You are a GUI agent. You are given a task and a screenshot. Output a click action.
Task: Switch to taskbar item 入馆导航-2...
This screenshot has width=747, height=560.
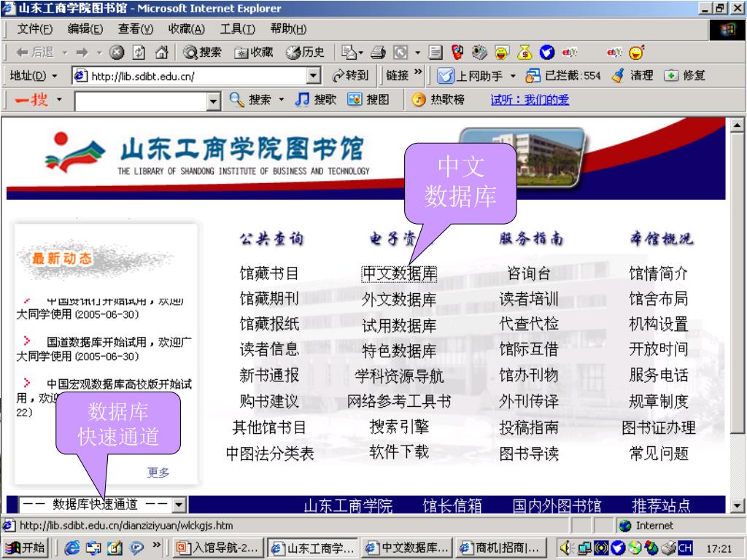tap(217, 548)
